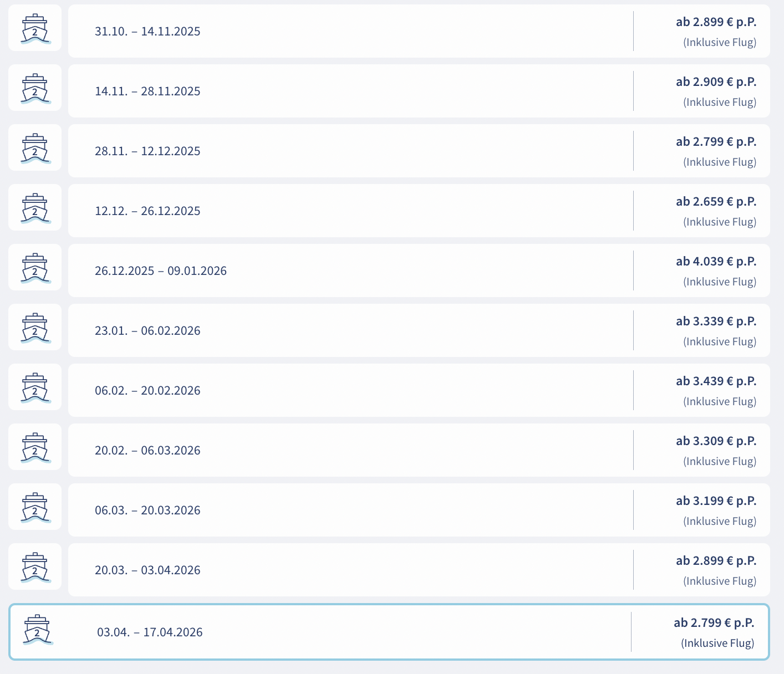This screenshot has width=784, height=674.
Task: Open the ab 2.799 € offer for 28.11. departure
Action: 716,142
